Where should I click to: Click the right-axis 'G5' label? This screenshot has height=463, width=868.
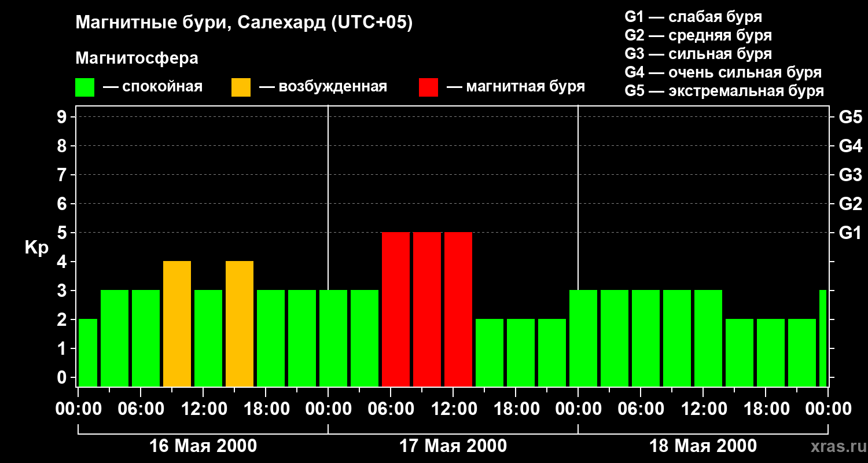point(850,117)
